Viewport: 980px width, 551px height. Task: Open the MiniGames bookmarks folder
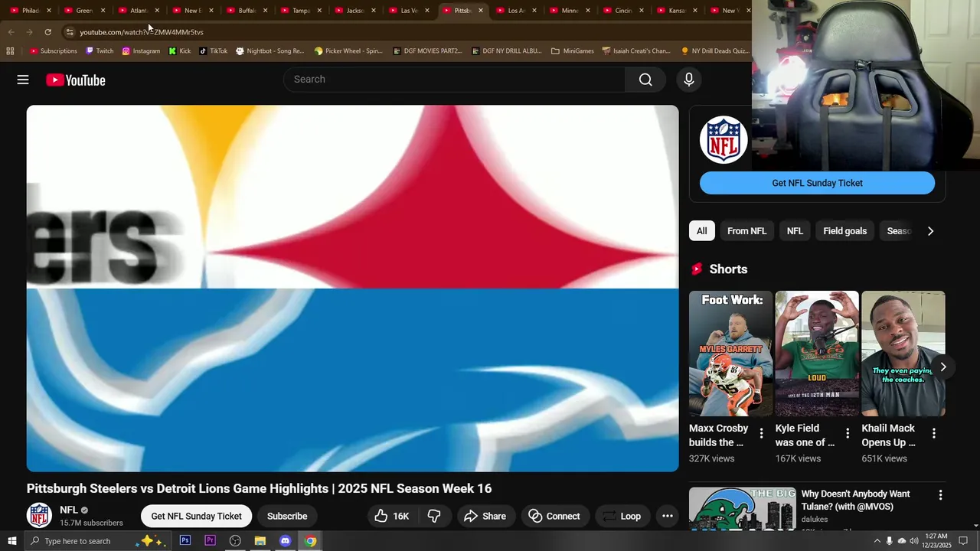[x=573, y=51]
